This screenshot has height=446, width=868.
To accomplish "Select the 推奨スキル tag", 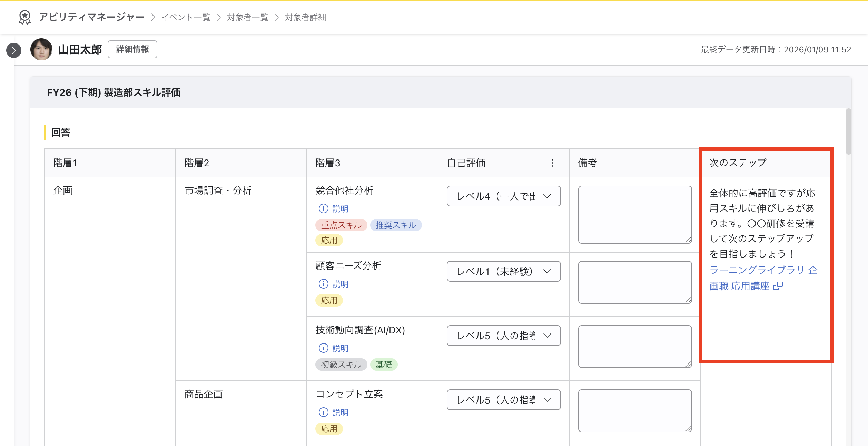I will click(x=396, y=225).
